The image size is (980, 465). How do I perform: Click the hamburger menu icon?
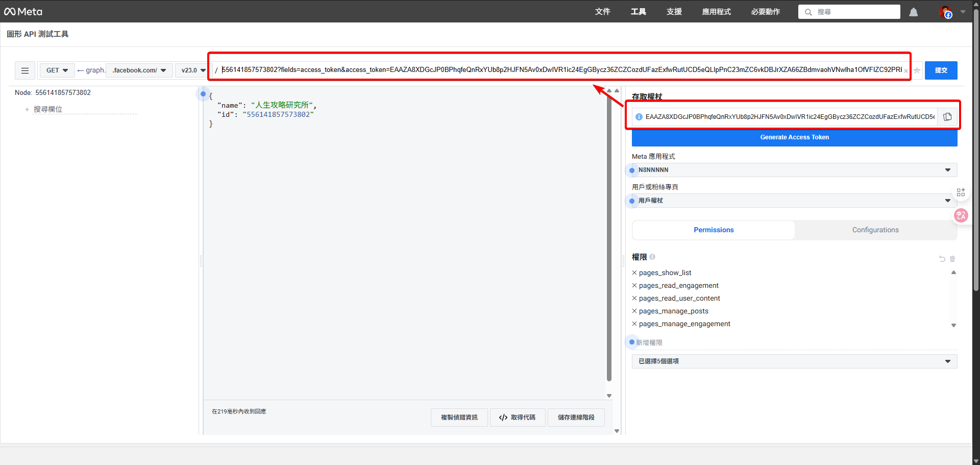click(25, 70)
